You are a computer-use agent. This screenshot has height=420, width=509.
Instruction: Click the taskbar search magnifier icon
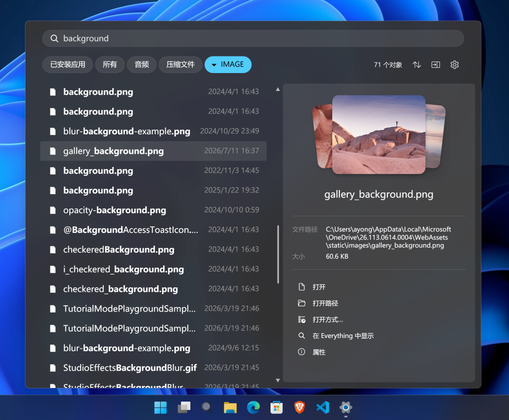pyautogui.click(x=207, y=407)
